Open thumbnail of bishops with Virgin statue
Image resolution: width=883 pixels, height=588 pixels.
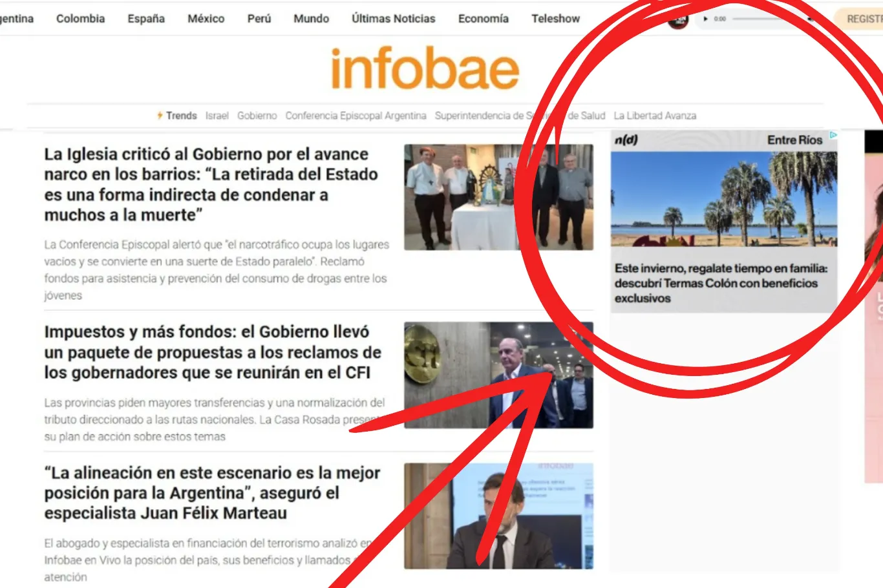pyautogui.click(x=498, y=197)
